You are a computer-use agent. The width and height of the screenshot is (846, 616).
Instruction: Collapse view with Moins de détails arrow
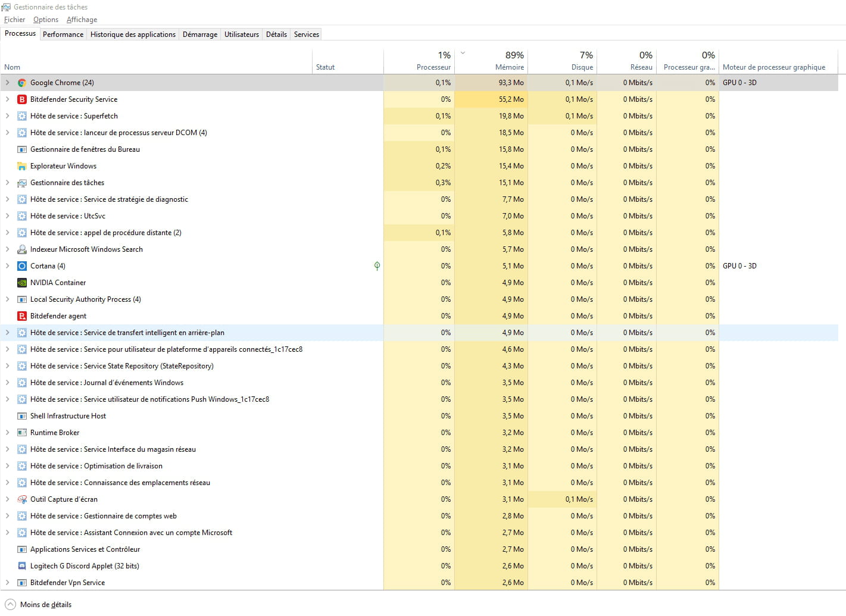click(10, 604)
